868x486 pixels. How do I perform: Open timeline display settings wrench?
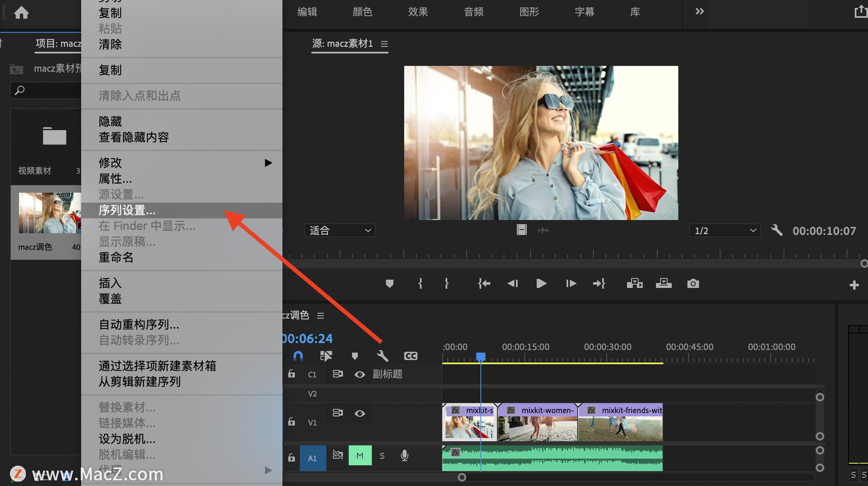point(382,356)
